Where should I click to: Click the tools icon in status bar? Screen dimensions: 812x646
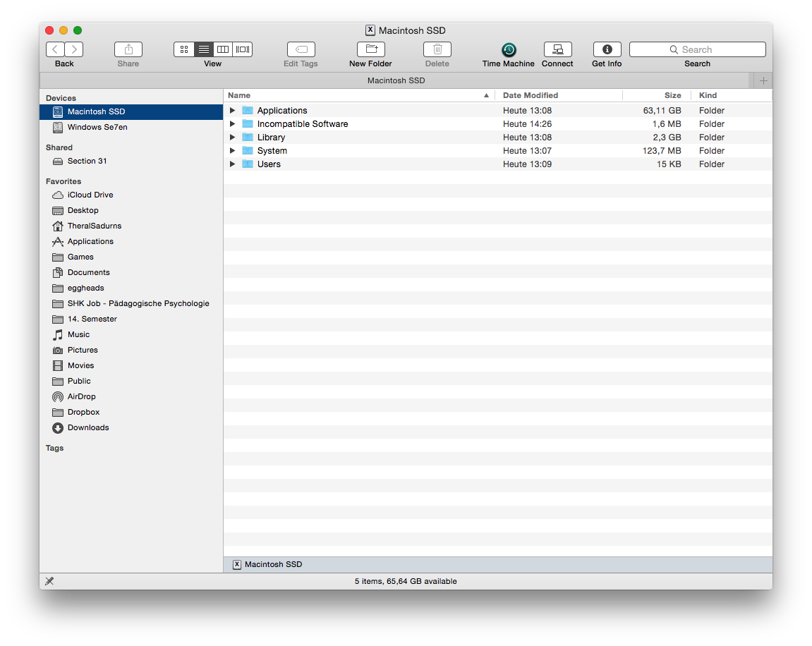click(x=49, y=581)
